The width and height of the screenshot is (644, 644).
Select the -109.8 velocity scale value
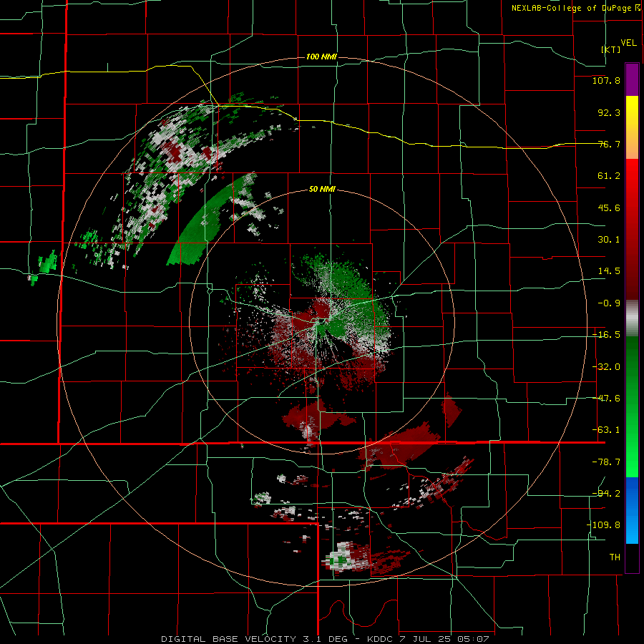pos(603,525)
